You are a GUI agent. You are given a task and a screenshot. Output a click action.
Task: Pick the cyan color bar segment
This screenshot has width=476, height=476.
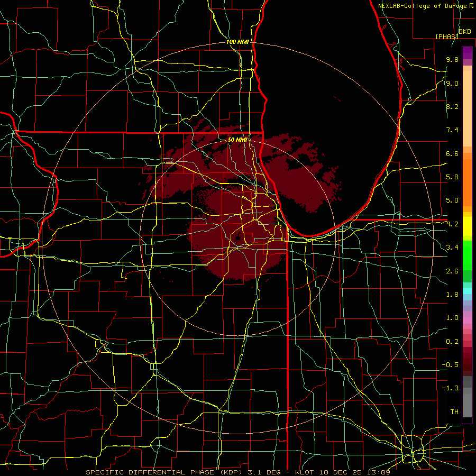[467, 291]
